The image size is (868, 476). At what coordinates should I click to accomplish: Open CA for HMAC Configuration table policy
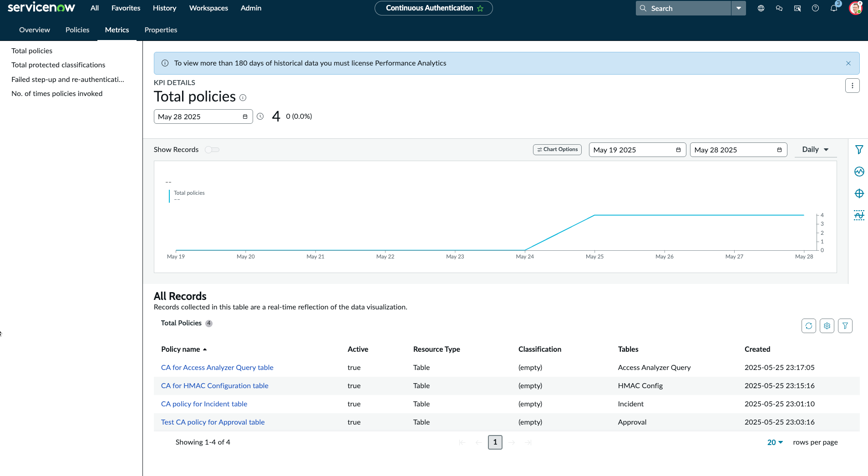(215, 385)
